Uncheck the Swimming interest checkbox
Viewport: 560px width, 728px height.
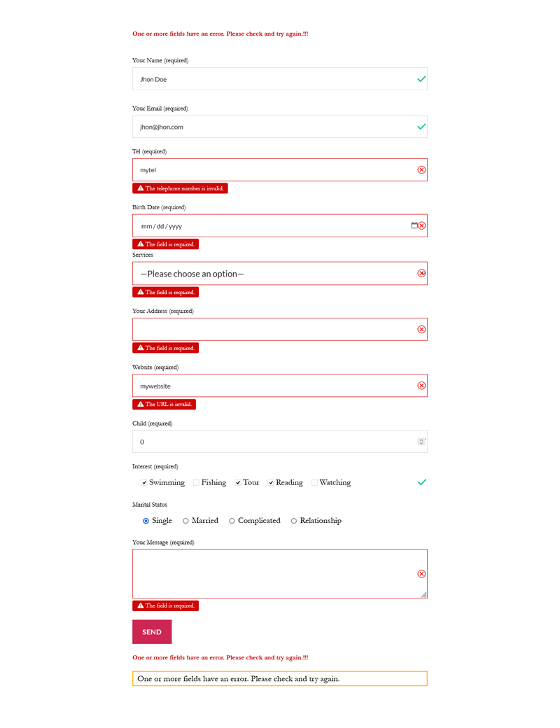point(144,482)
